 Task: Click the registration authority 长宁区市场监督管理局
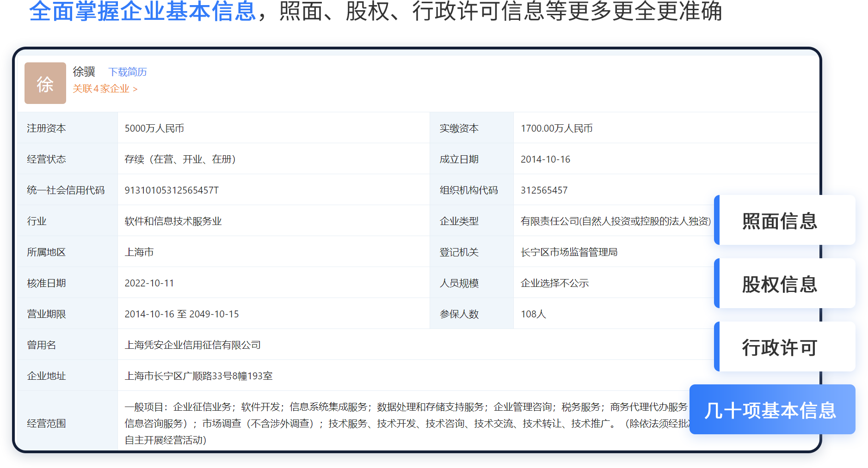(569, 252)
